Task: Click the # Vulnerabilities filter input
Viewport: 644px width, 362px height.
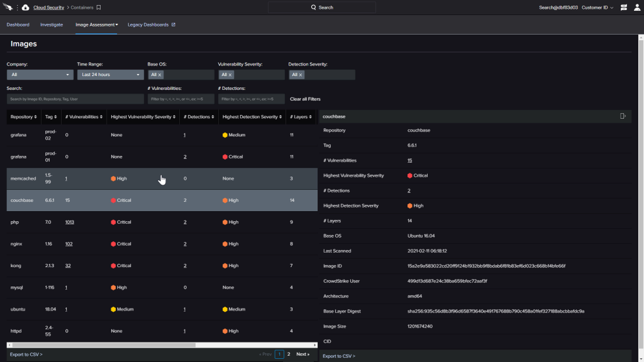Action: pyautogui.click(x=180, y=99)
